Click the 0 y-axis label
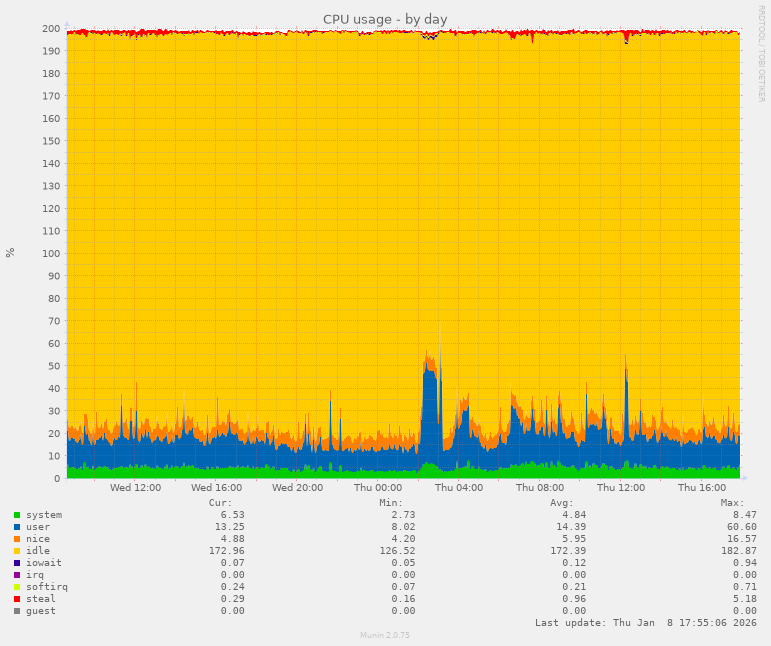 57,478
